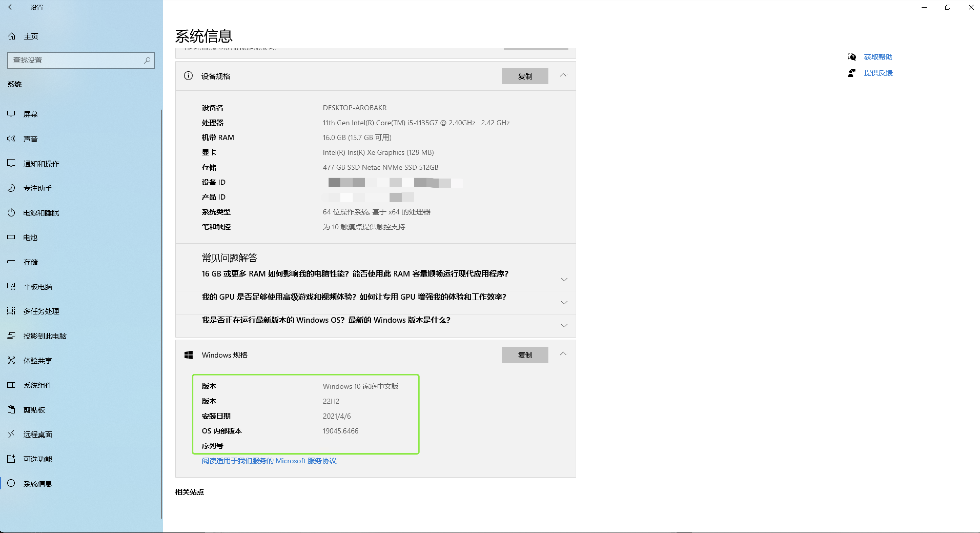
Task: Open 系统组件 system components icon
Action: click(x=12, y=385)
